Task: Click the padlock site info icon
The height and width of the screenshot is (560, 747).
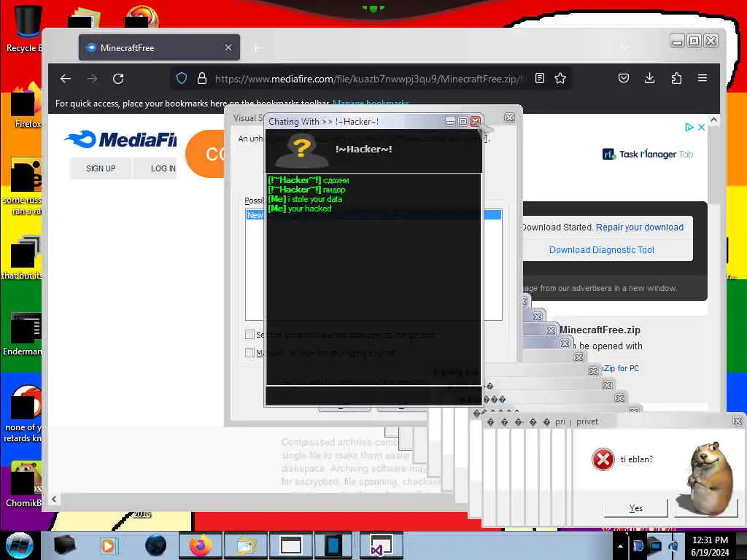Action: coord(202,78)
